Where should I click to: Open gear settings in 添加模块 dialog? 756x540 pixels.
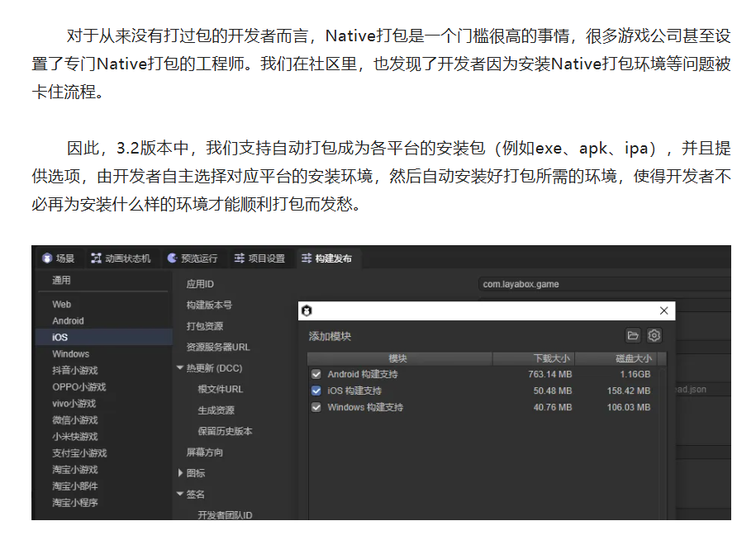654,335
